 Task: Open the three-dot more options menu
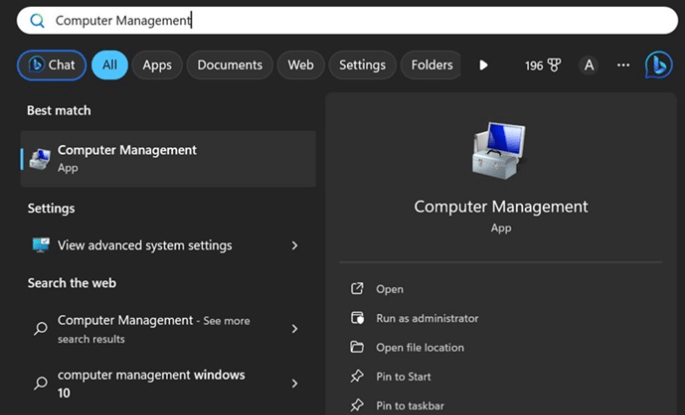pos(624,65)
